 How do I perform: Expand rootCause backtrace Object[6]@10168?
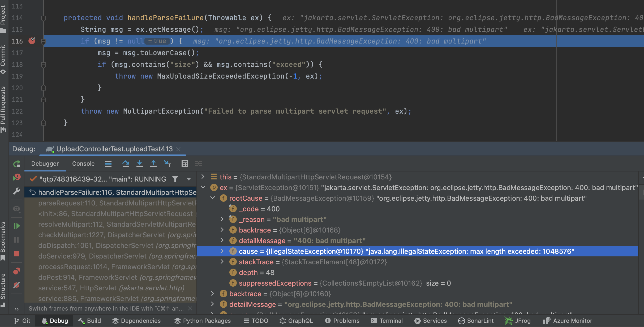pos(222,230)
